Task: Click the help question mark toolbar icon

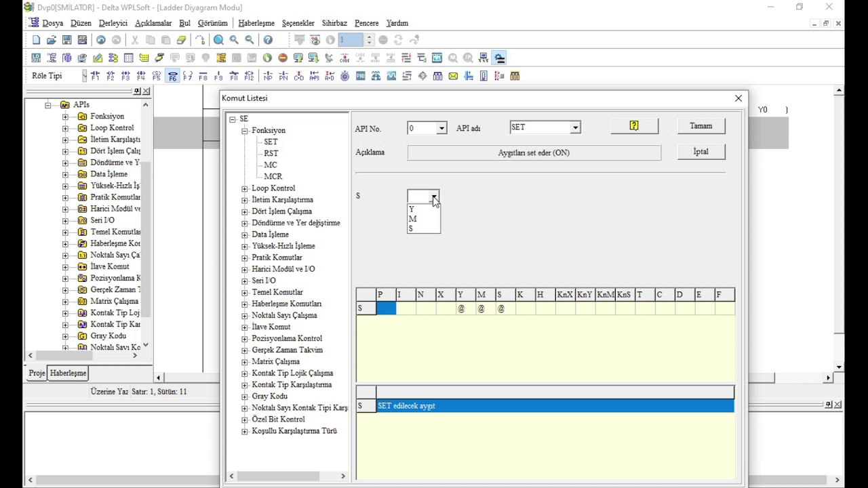Action: 268,40
